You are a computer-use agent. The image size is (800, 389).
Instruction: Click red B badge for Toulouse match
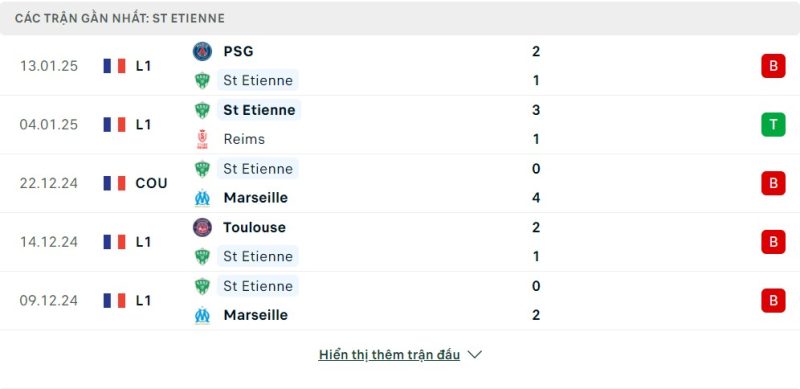pos(773,242)
